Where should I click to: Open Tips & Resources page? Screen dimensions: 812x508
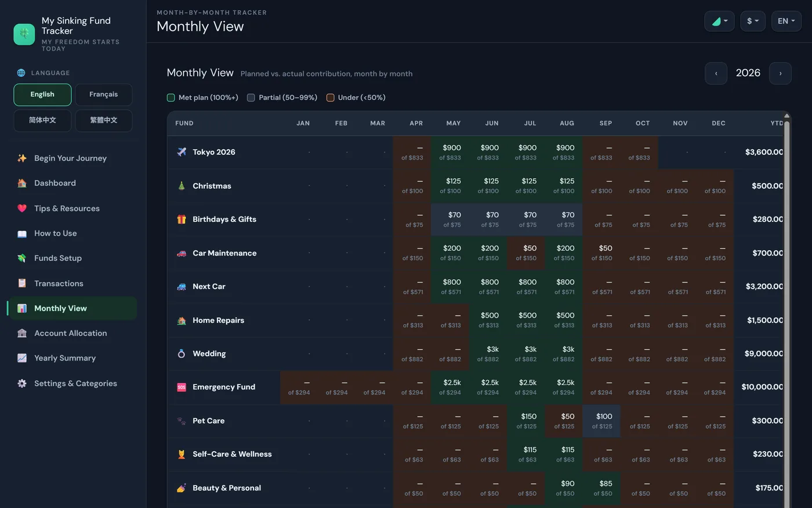(72, 208)
